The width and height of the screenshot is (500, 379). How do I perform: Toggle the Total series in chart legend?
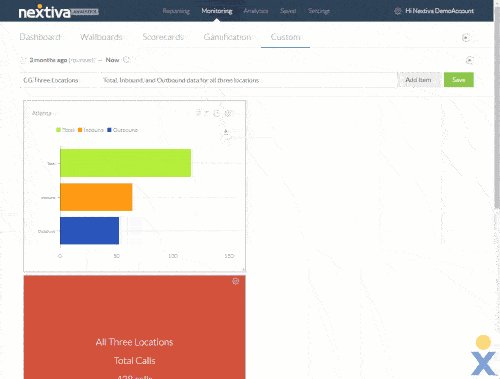(65, 130)
